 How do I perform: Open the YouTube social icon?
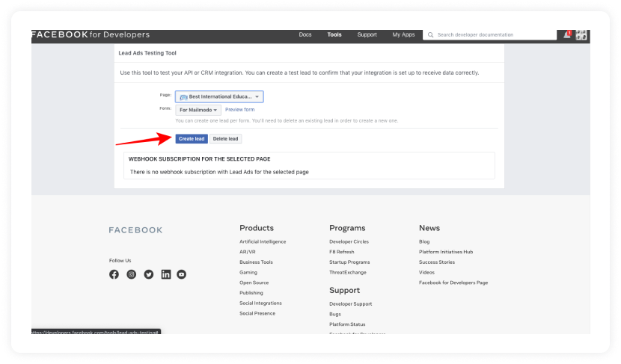pos(181,274)
